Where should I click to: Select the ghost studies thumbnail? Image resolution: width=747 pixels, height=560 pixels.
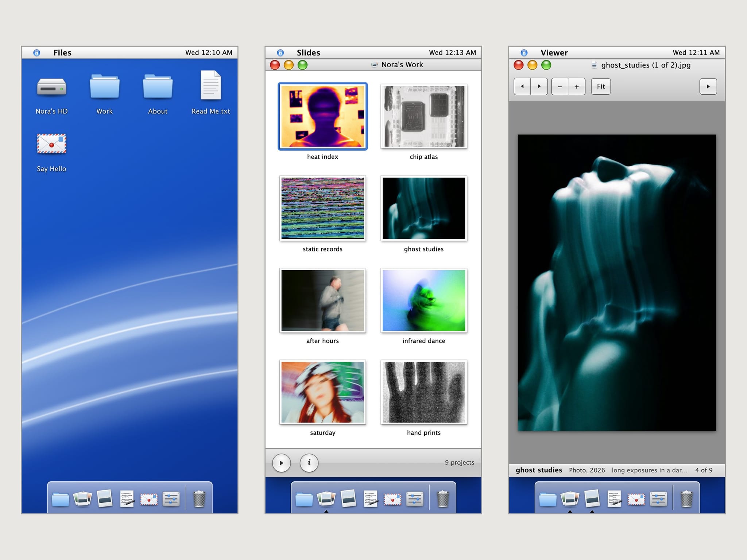424,208
